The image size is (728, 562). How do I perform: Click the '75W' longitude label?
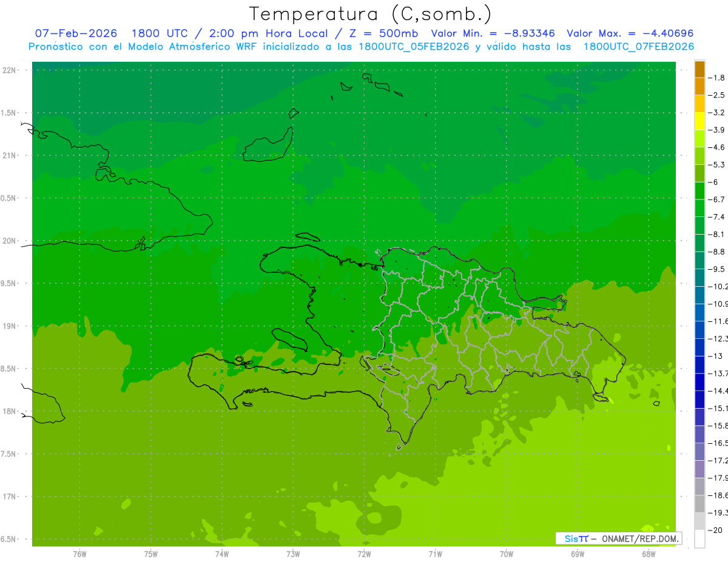(x=150, y=554)
